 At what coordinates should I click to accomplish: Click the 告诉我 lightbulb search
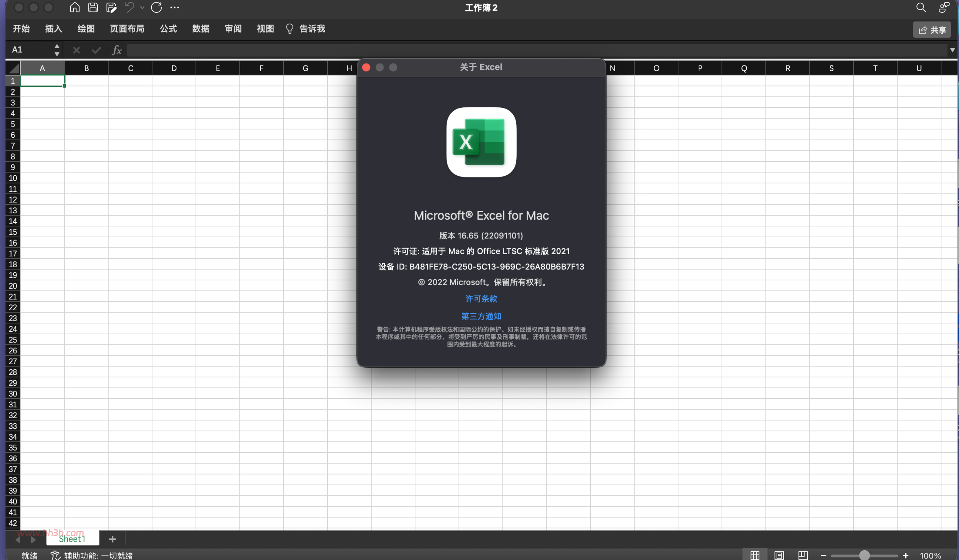(306, 28)
